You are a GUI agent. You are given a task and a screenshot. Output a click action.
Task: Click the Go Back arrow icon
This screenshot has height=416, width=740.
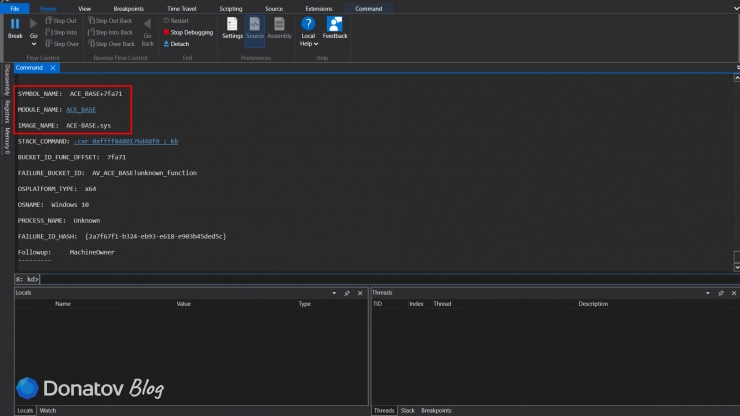[x=147, y=24]
